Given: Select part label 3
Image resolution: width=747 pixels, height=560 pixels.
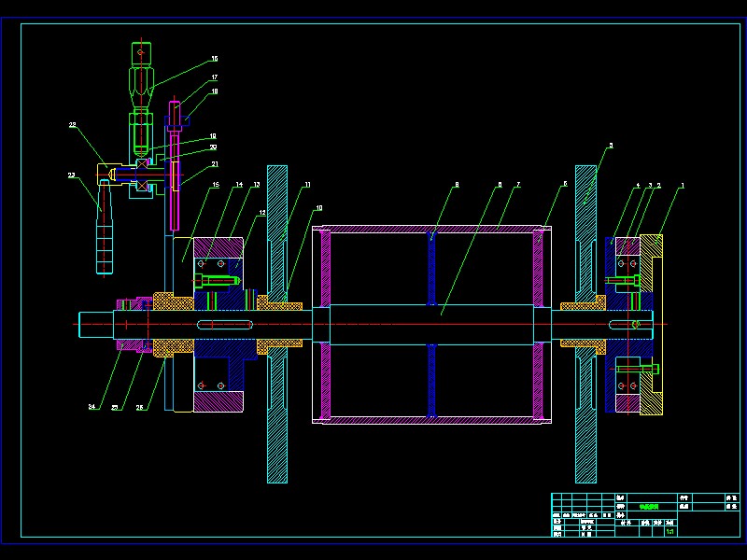Looking at the screenshot, I should [x=650, y=186].
